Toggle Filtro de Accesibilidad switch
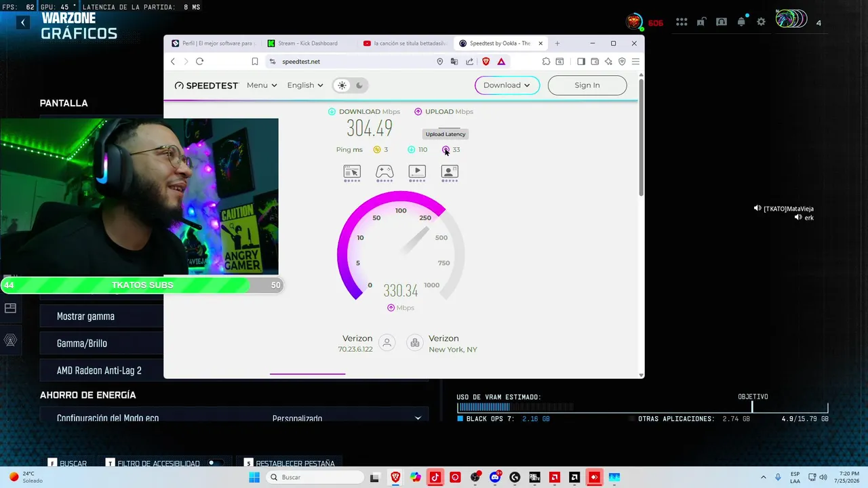Viewport: 868px width, 488px height. (216, 464)
